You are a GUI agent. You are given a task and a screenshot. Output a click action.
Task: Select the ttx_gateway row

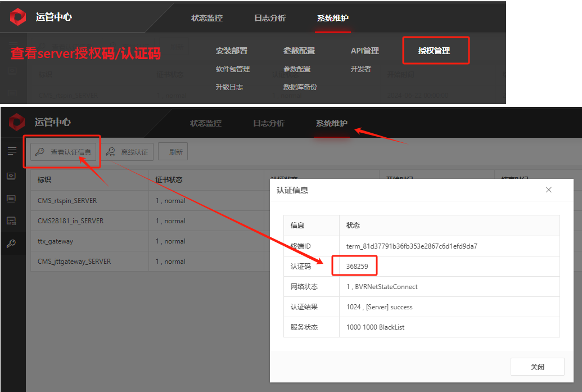pos(55,241)
